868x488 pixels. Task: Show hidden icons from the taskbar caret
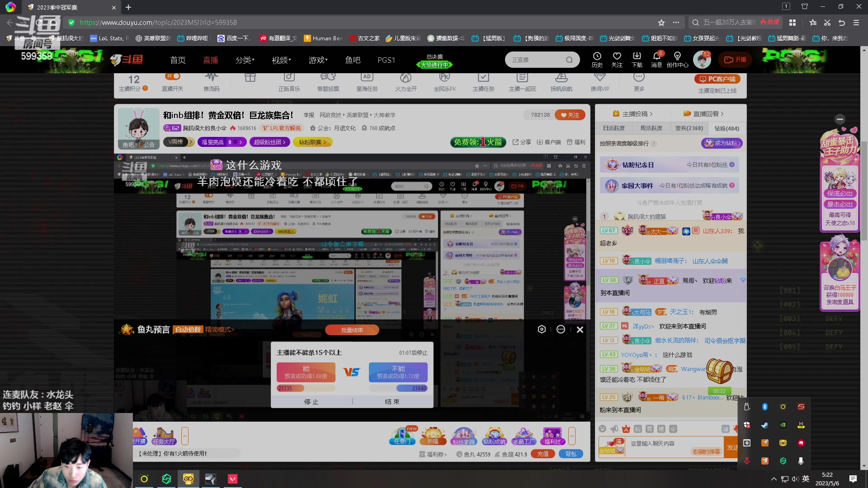click(x=774, y=479)
